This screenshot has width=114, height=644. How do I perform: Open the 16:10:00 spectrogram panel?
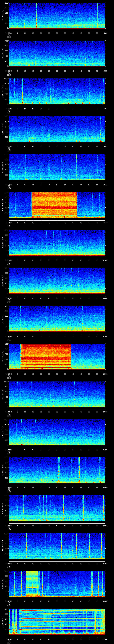point(57,280)
